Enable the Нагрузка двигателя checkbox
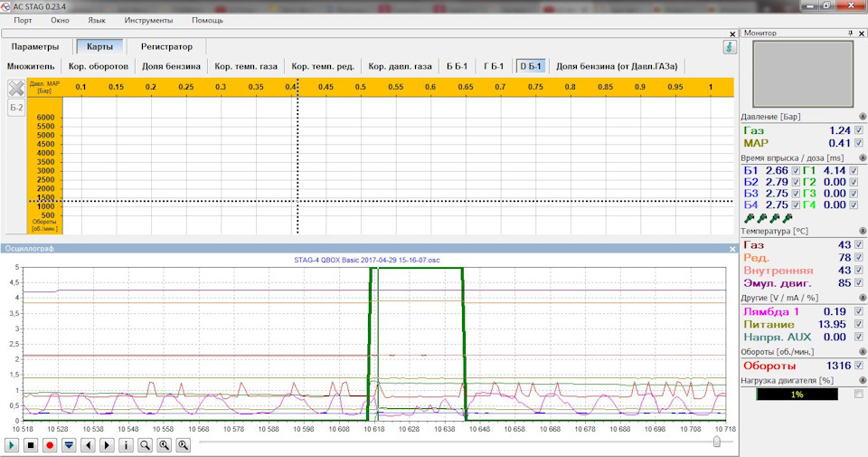This screenshot has height=457, width=868. coord(859,394)
